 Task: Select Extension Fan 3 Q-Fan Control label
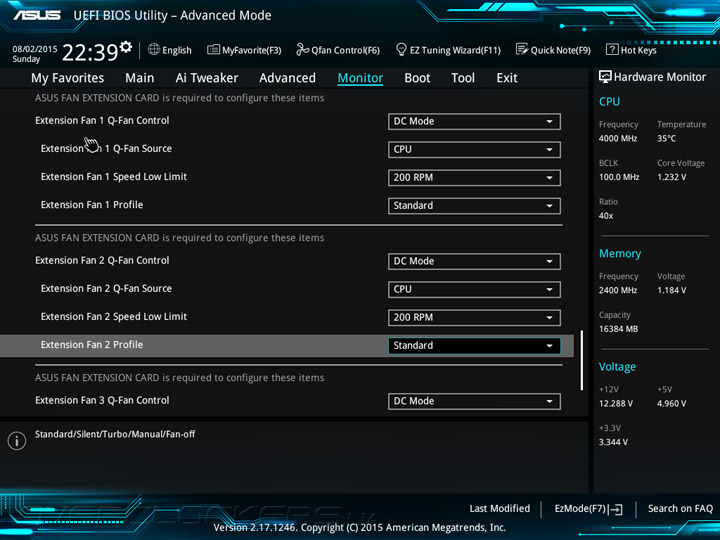click(x=102, y=400)
